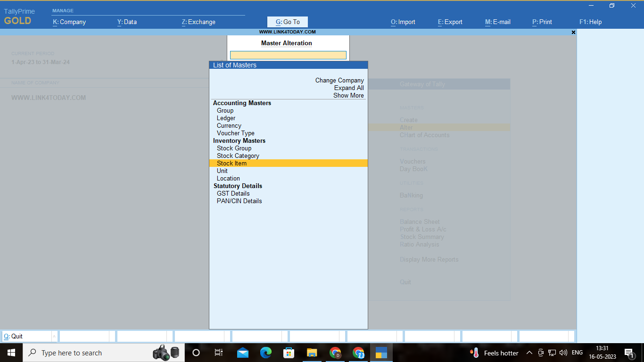
Task: Click Profit & Loss A/c in Gateway
Action: pos(423,229)
